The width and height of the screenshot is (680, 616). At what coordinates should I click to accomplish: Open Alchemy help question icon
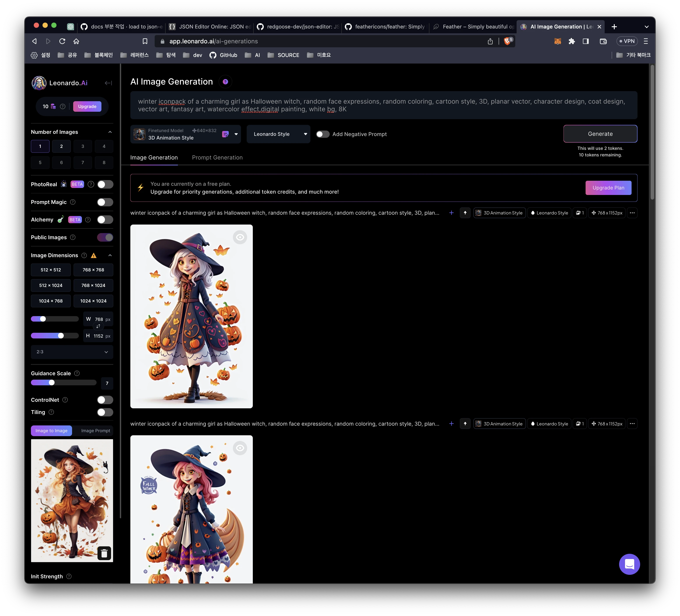[x=88, y=220]
